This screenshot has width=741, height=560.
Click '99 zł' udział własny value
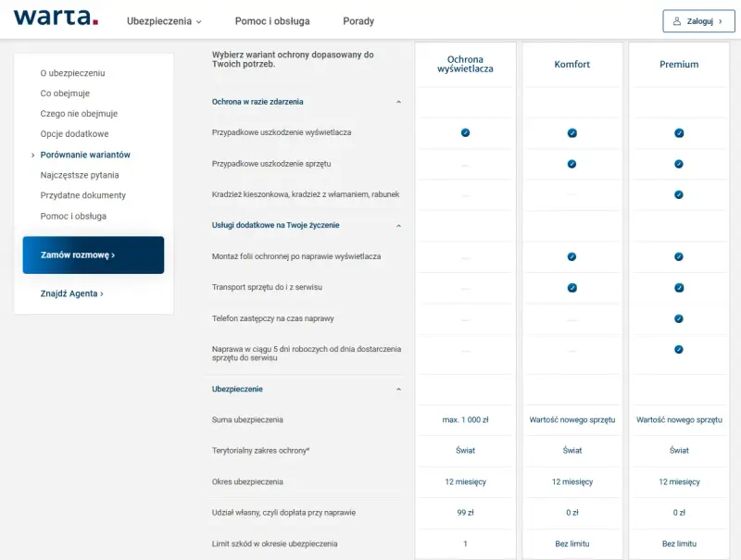[465, 513]
